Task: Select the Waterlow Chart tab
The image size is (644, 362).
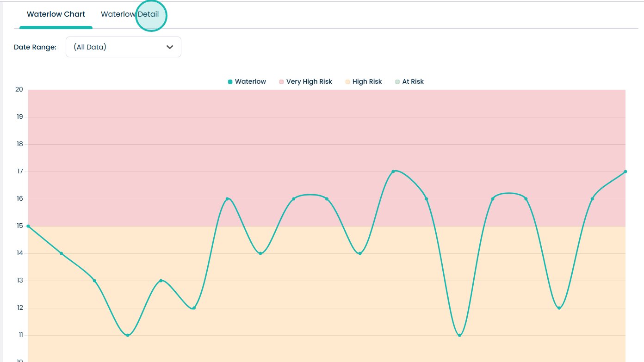Action: tap(56, 14)
